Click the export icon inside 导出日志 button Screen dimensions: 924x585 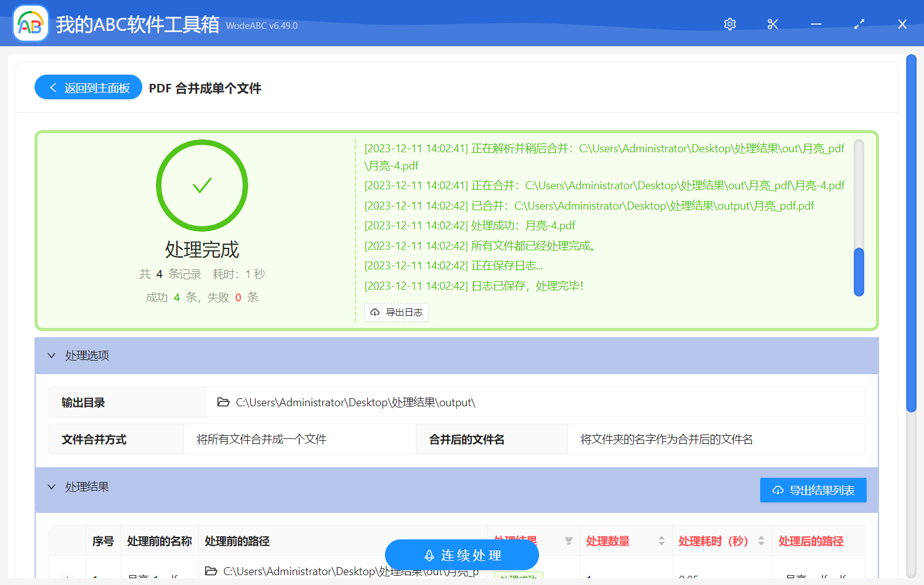(x=375, y=313)
